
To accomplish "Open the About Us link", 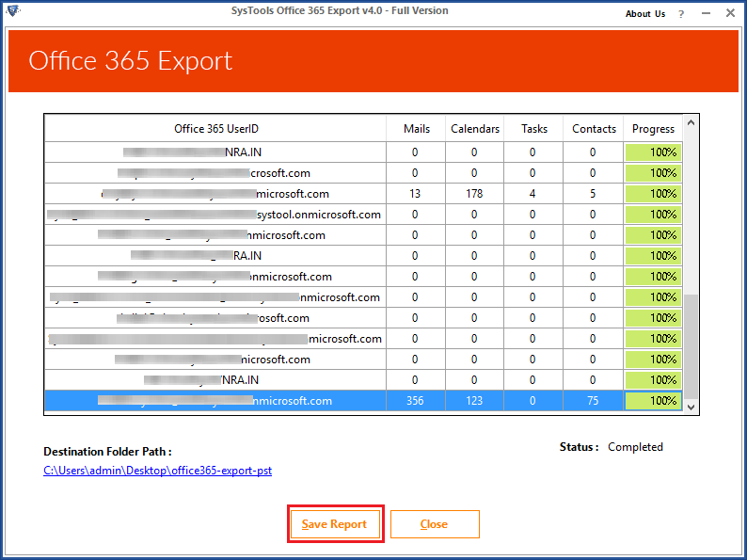I will coord(645,14).
